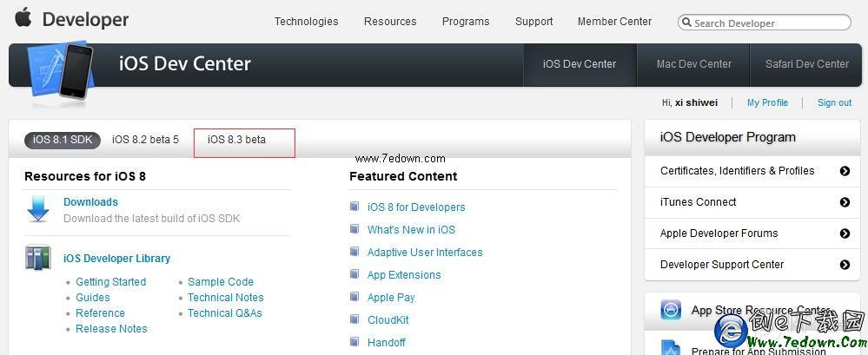Viewport: 868px width, 355px height.
Task: Open iTunes Connect arrow button
Action: pyautogui.click(x=845, y=202)
